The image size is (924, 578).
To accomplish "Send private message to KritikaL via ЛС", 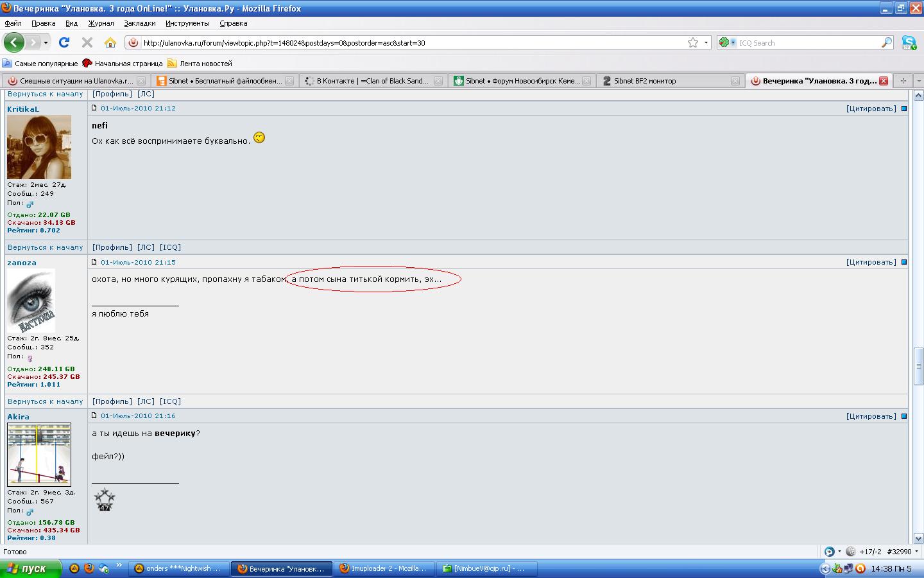I will 146,247.
